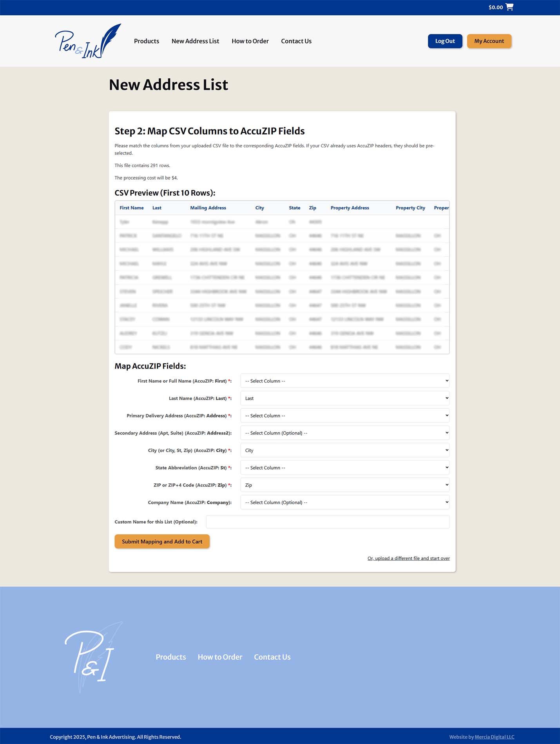Open Products in top navigation
Image resolution: width=560 pixels, height=744 pixels.
click(x=147, y=41)
